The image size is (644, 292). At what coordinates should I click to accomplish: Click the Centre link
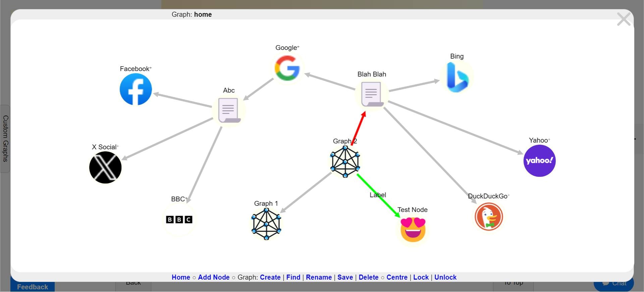[x=397, y=277]
